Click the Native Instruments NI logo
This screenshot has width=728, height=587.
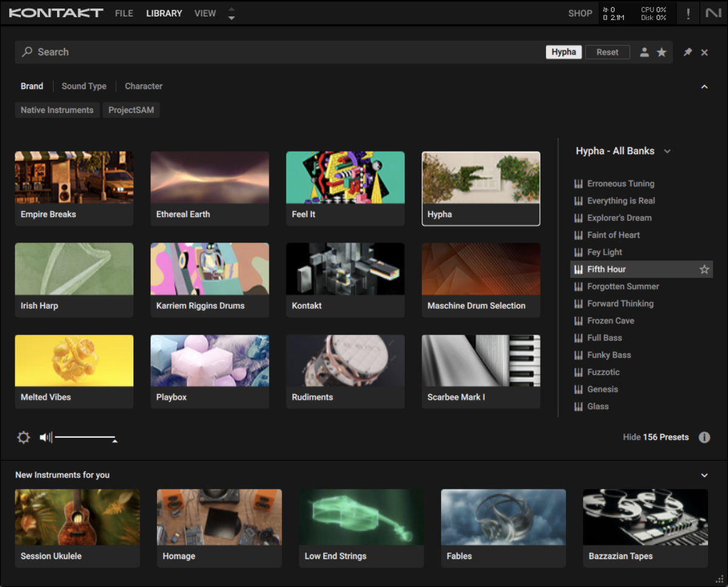click(x=713, y=13)
